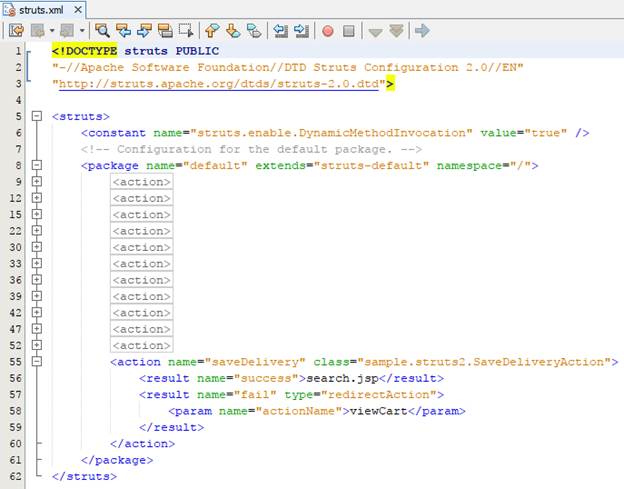Click the namespace="/" attribute
624x489 pixels.
tap(484, 165)
